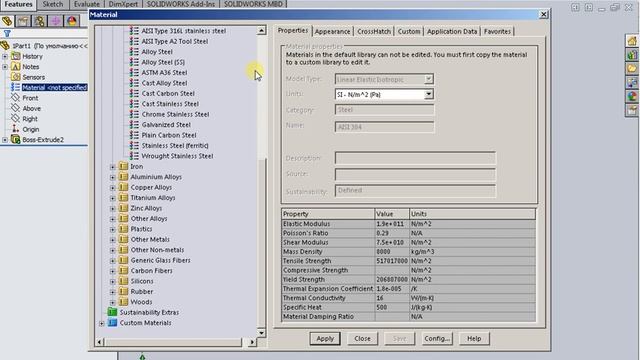Switch to the Favorites tab
The height and width of the screenshot is (360, 640).
tap(497, 31)
